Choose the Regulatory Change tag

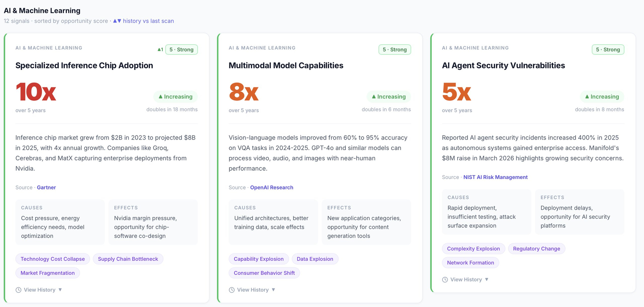click(537, 249)
